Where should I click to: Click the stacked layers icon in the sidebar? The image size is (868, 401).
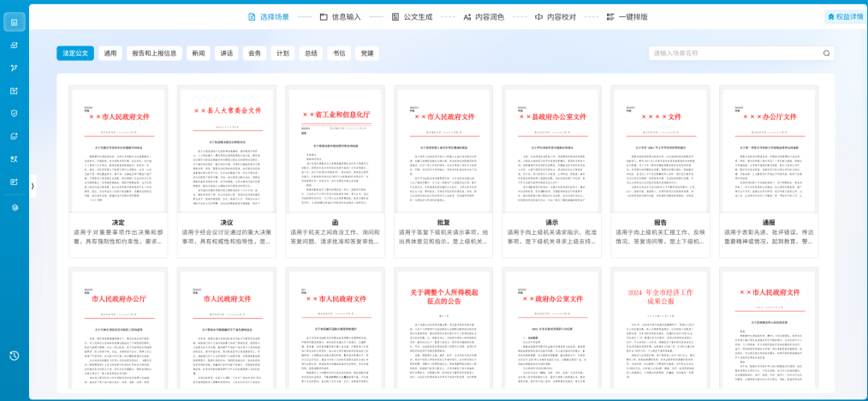(15, 207)
